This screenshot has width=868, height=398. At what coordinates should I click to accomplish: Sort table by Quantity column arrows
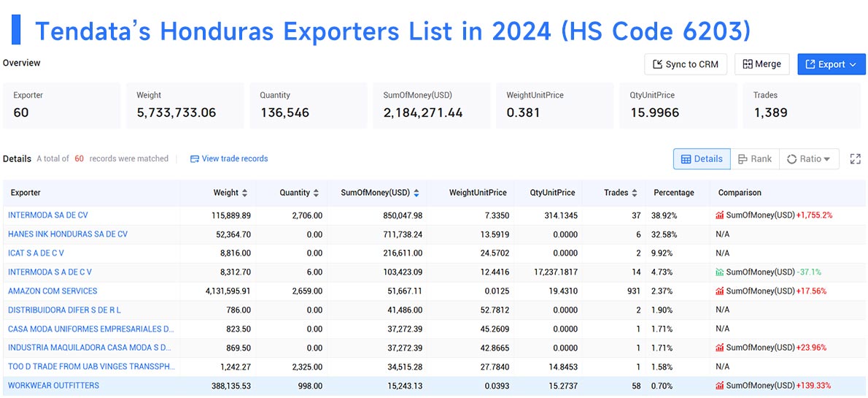click(x=316, y=193)
